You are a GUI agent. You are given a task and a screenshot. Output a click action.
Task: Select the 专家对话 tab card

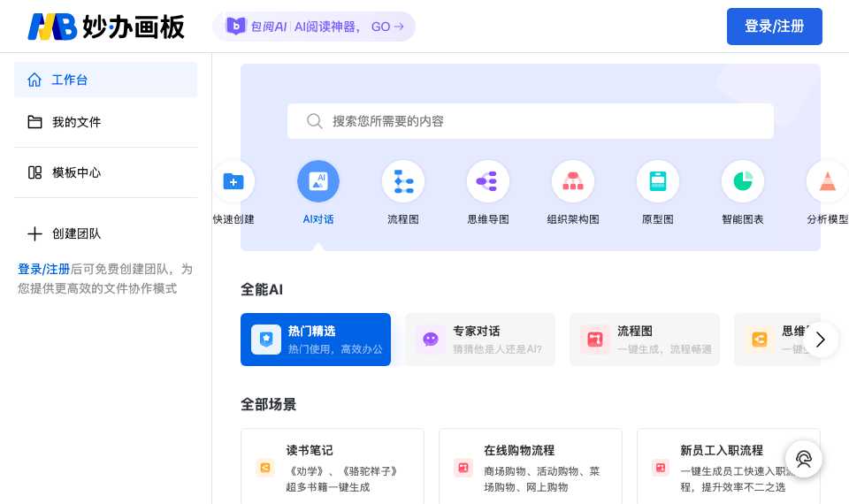(x=480, y=340)
